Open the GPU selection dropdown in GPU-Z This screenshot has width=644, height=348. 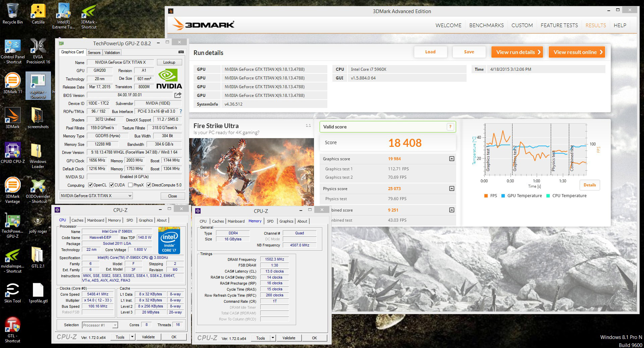(x=96, y=196)
